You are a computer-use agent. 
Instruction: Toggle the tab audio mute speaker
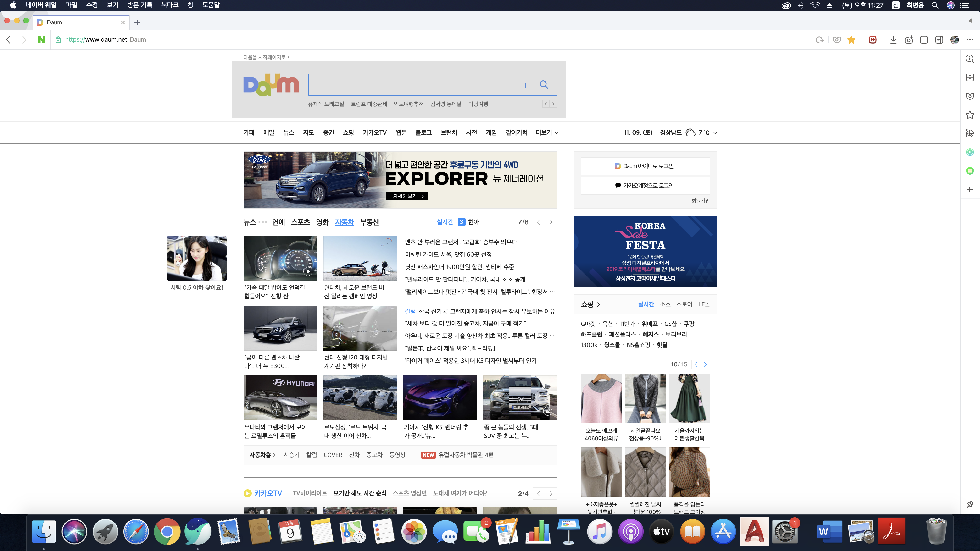click(971, 21)
